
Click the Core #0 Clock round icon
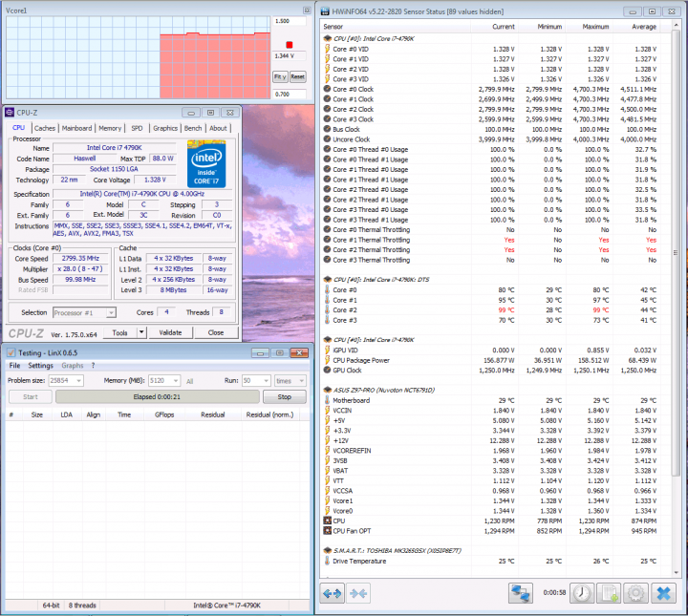(328, 89)
